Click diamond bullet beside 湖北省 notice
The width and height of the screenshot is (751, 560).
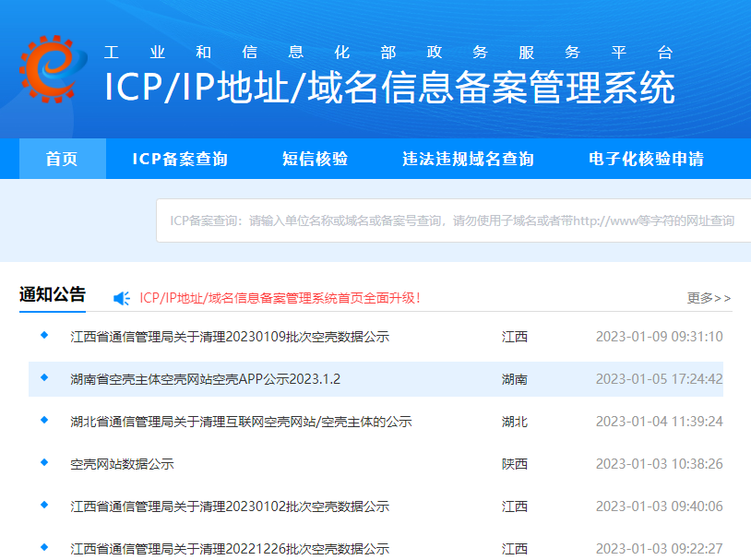[x=43, y=420]
